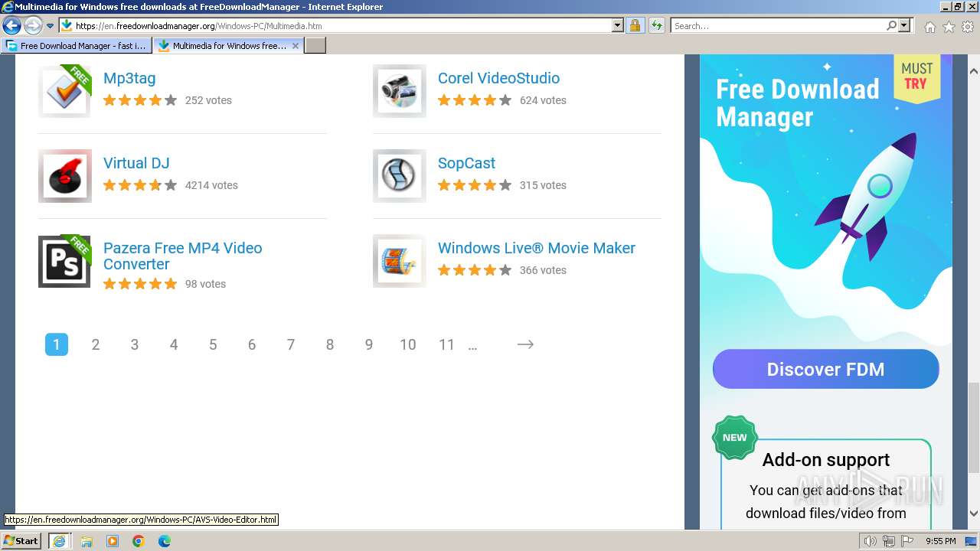This screenshot has height=551, width=980.
Task: Click the '624 votes' text
Action: pyautogui.click(x=543, y=100)
